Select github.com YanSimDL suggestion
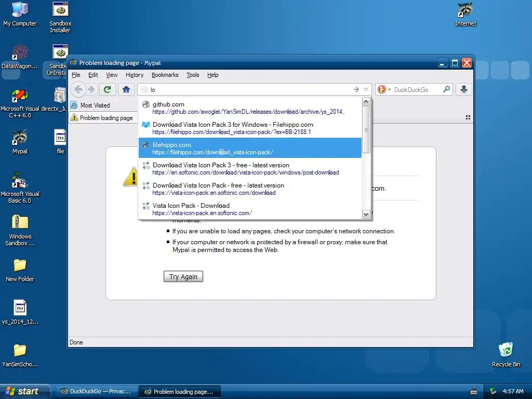Screen dimensions: 532x399 250,108
